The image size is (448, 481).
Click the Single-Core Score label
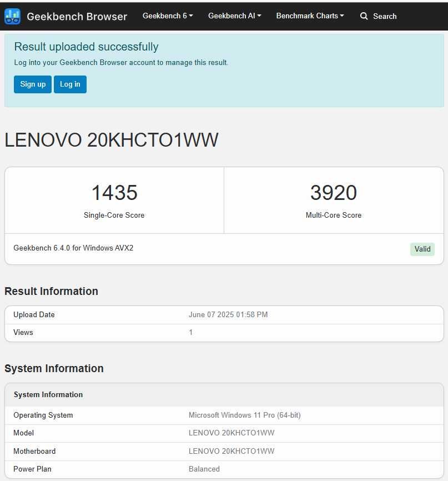114,215
